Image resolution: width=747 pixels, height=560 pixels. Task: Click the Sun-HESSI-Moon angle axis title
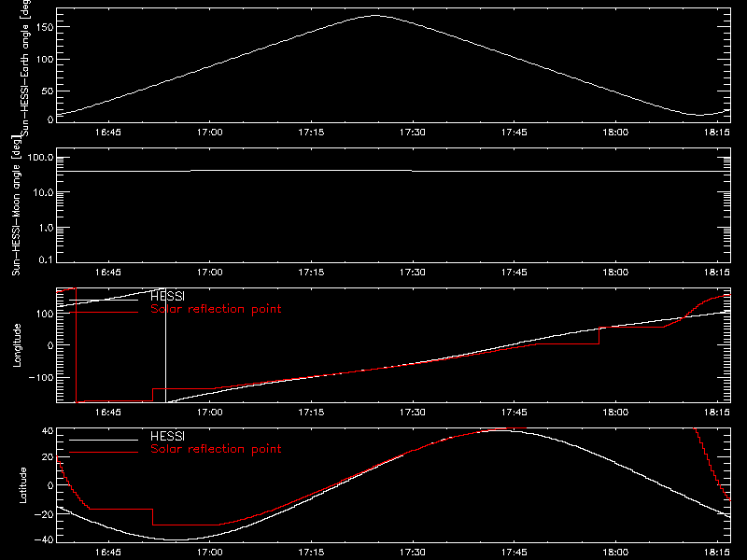pos(17,206)
